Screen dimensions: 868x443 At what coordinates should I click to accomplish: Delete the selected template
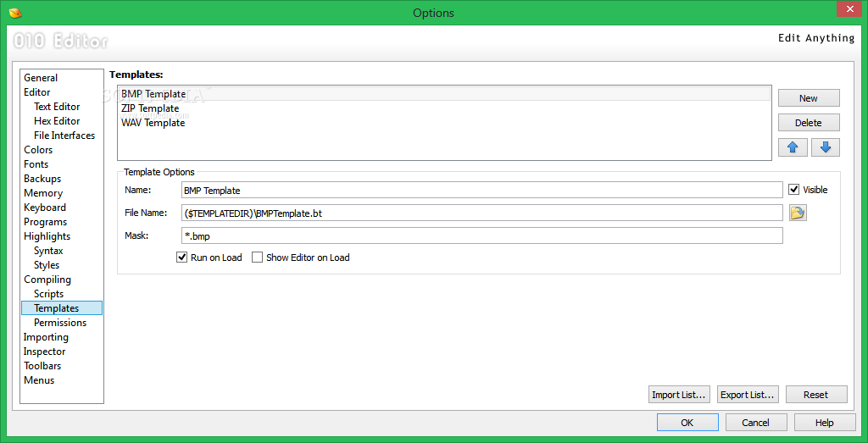pos(809,123)
